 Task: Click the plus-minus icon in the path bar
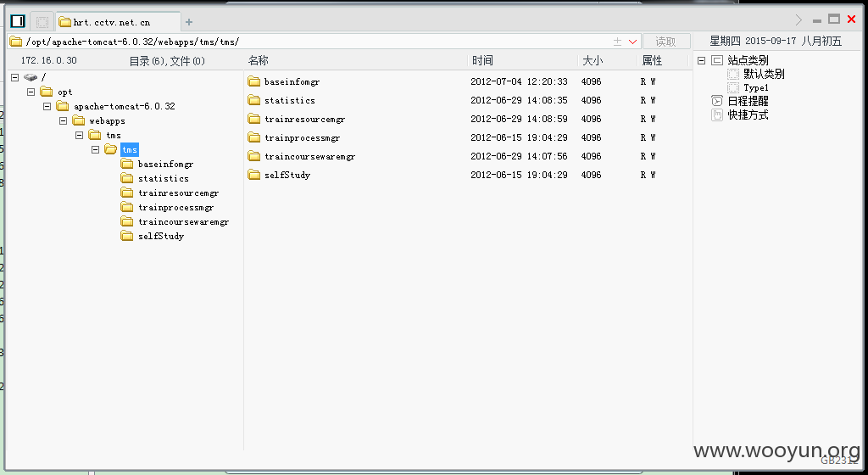[618, 42]
